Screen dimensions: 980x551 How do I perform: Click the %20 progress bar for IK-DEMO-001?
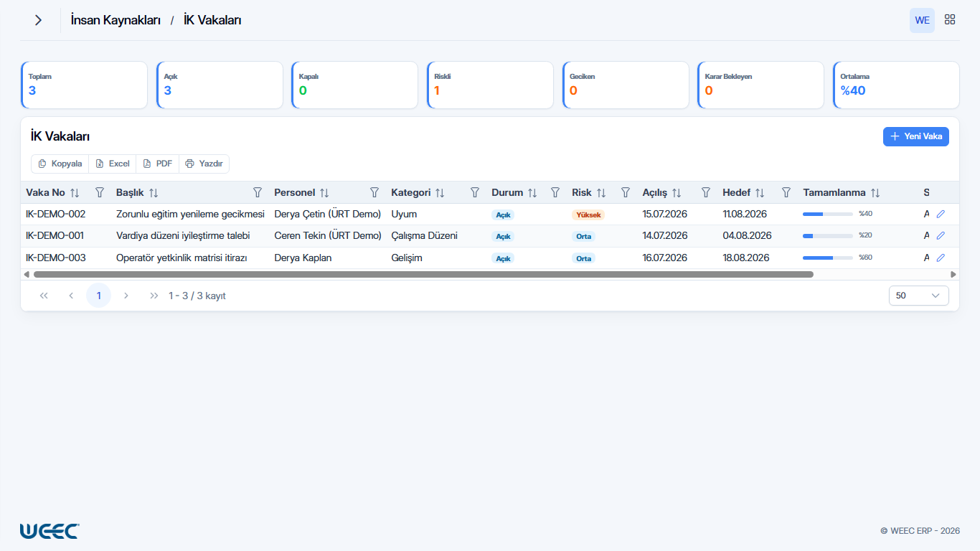pos(828,235)
